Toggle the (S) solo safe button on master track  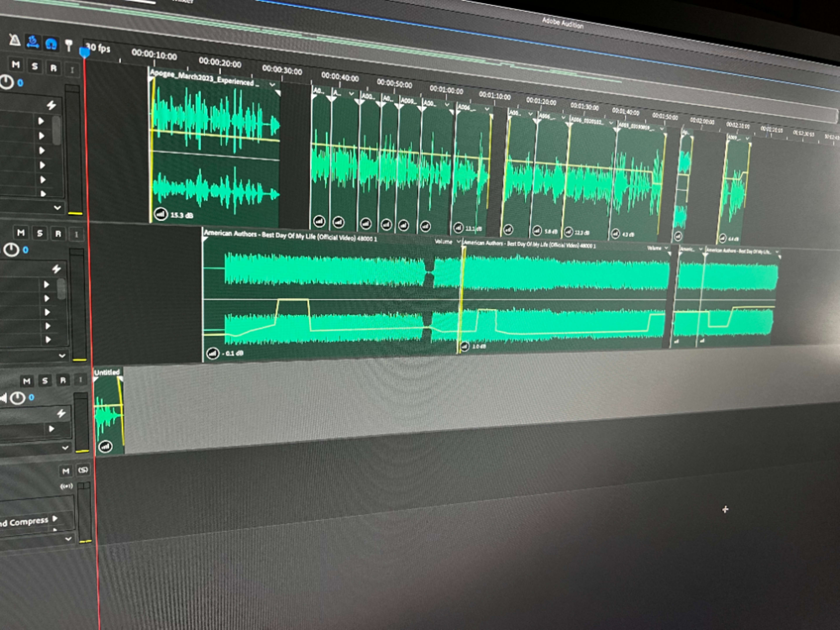point(83,470)
